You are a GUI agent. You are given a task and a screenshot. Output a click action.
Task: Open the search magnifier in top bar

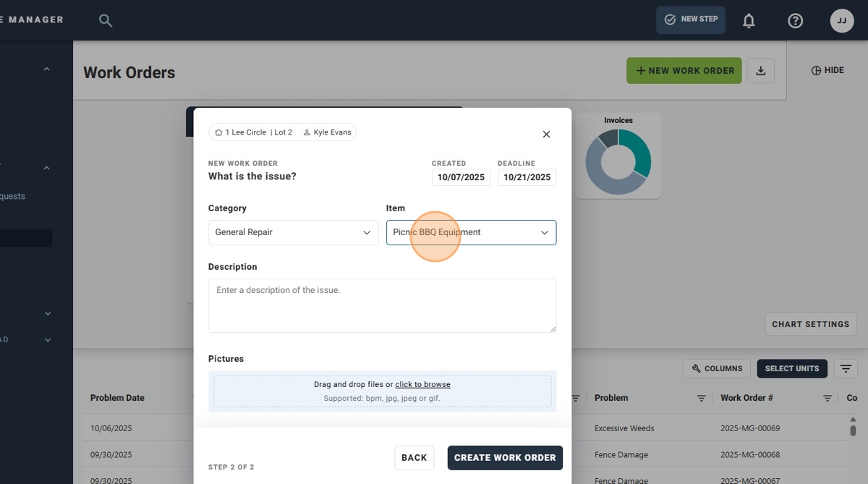click(x=106, y=20)
